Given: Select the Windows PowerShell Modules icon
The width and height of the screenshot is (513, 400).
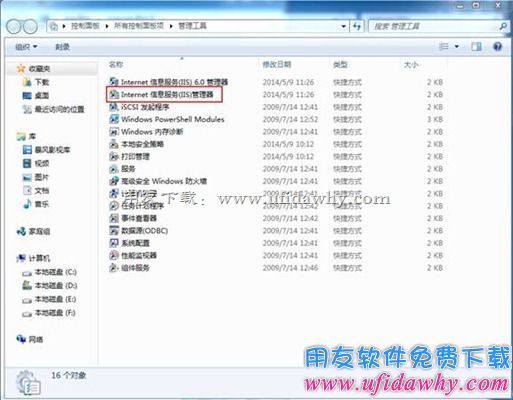Looking at the screenshot, I should coord(114,119).
